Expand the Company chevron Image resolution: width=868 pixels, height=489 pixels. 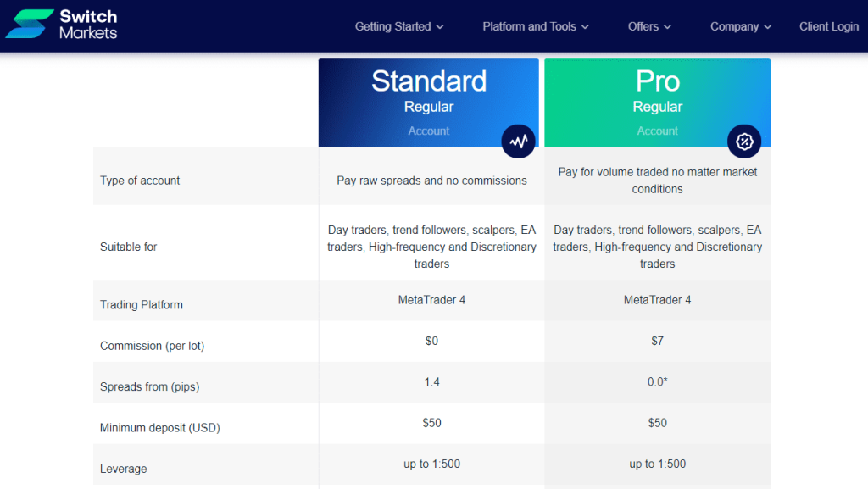tap(767, 26)
